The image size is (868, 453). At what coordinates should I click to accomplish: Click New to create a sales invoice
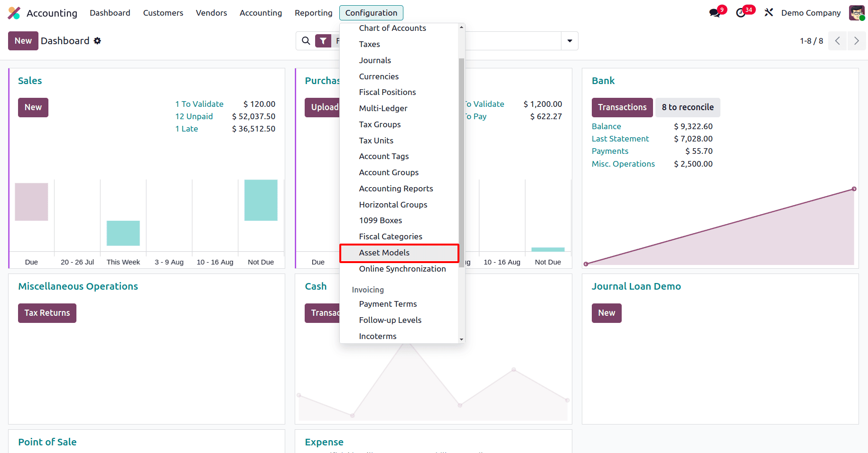(33, 107)
